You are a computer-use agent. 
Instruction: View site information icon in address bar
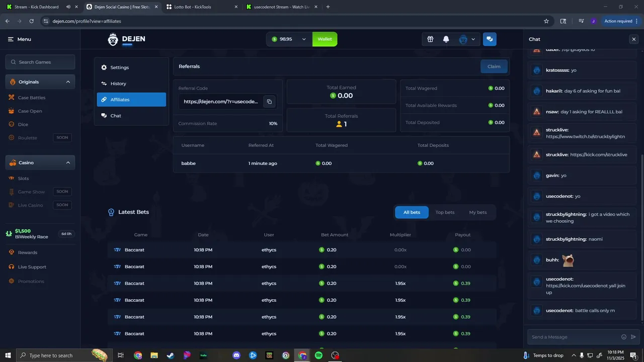click(x=46, y=21)
